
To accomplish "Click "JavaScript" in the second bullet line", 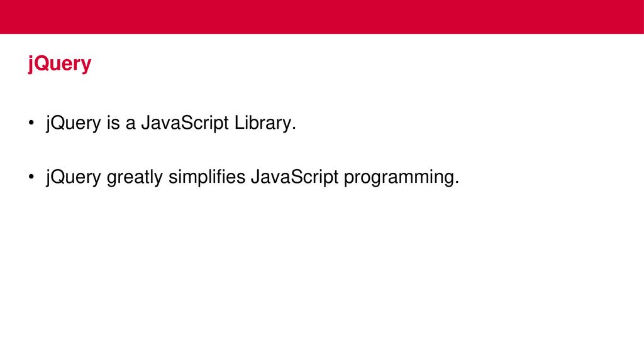I will 295,177.
